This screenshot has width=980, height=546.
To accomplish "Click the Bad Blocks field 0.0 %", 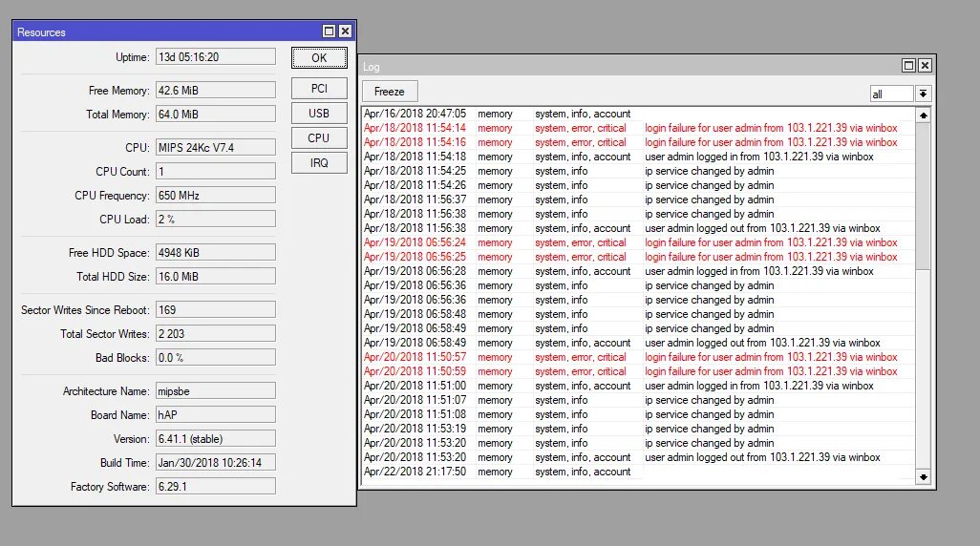I will click(x=216, y=357).
